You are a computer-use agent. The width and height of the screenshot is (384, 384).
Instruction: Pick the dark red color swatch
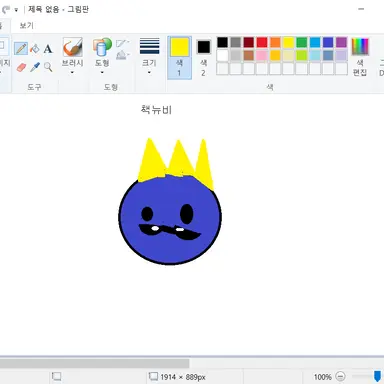point(249,42)
